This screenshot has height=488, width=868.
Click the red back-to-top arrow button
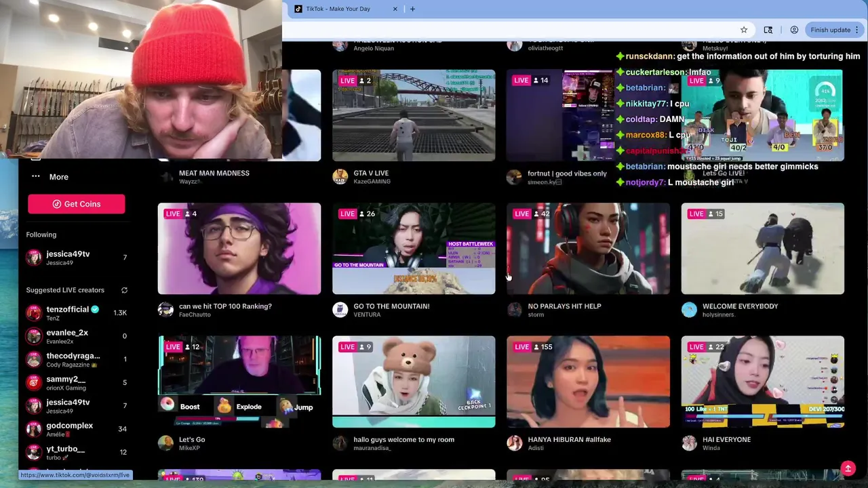848,468
